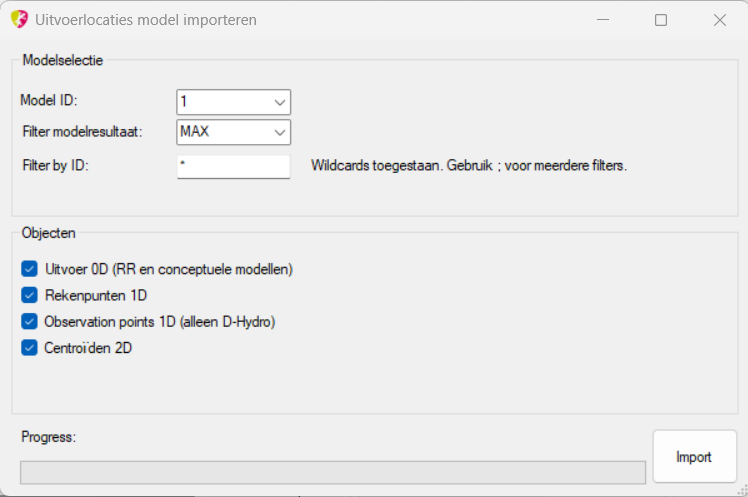Screen dimensions: 748x497
Task: Click the resize grip in window corner
Action: click(742, 490)
